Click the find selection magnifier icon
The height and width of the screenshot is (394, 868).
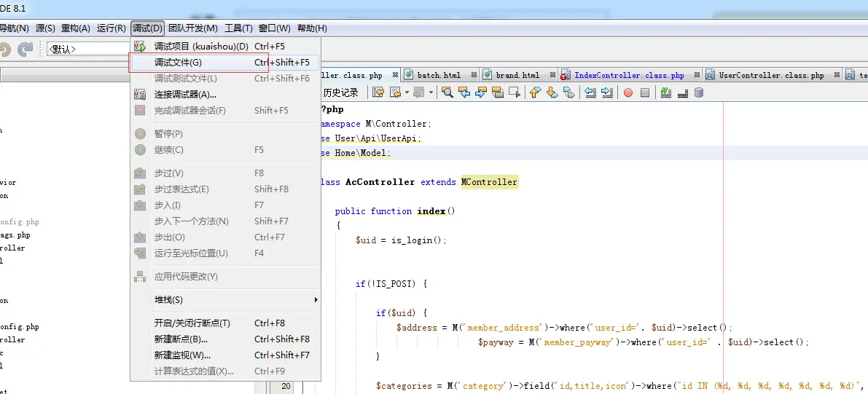[x=447, y=92]
